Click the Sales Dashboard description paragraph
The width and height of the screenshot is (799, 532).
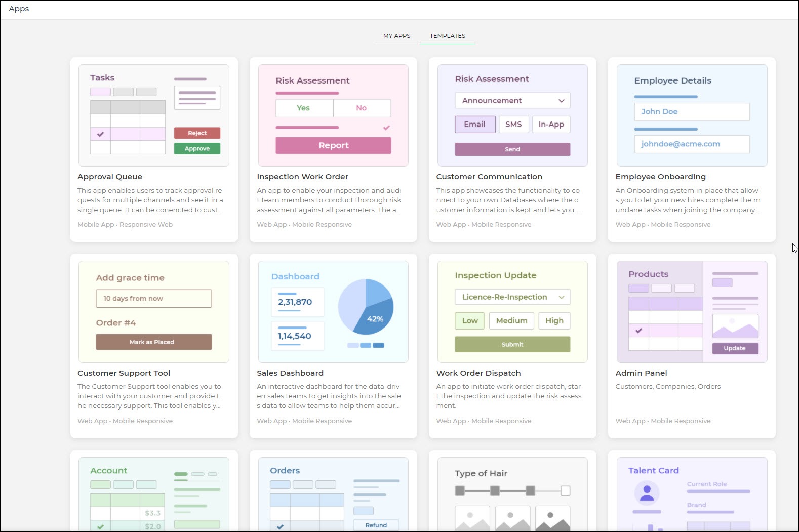pos(329,396)
